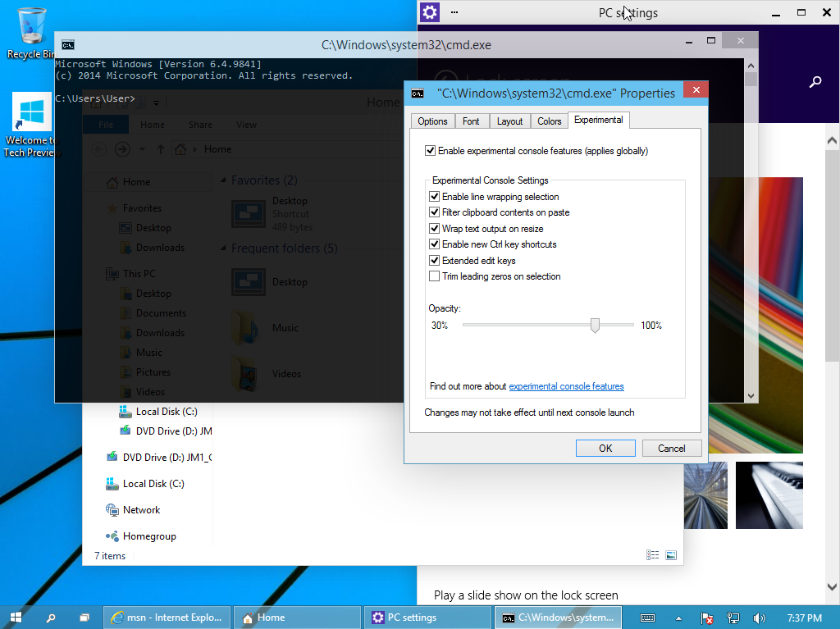Click the Videos folder icon in Frequent folders

(x=246, y=373)
